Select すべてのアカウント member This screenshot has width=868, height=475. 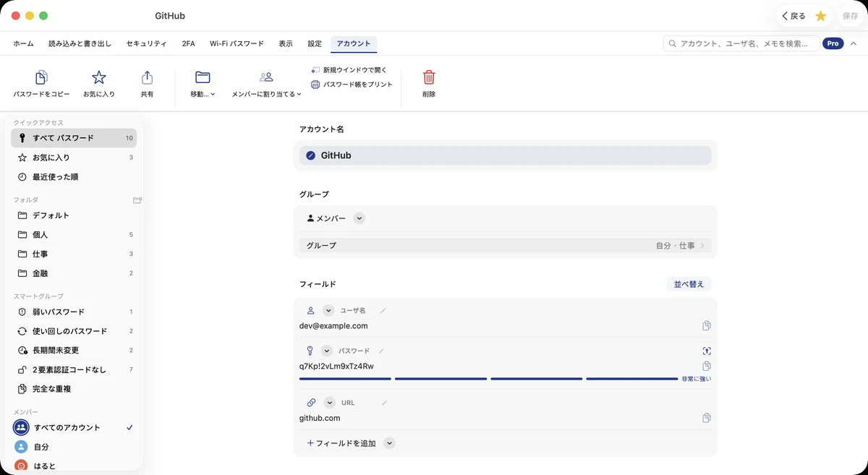pyautogui.click(x=74, y=427)
